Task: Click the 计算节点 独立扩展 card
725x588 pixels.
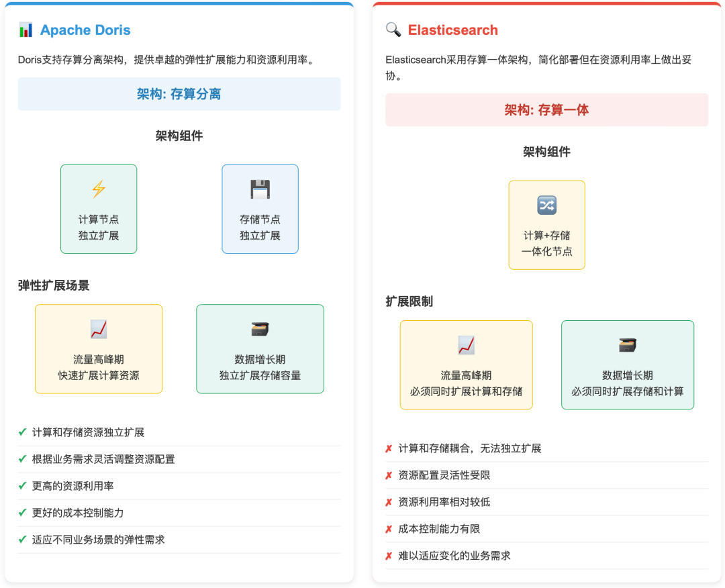Action: point(99,209)
